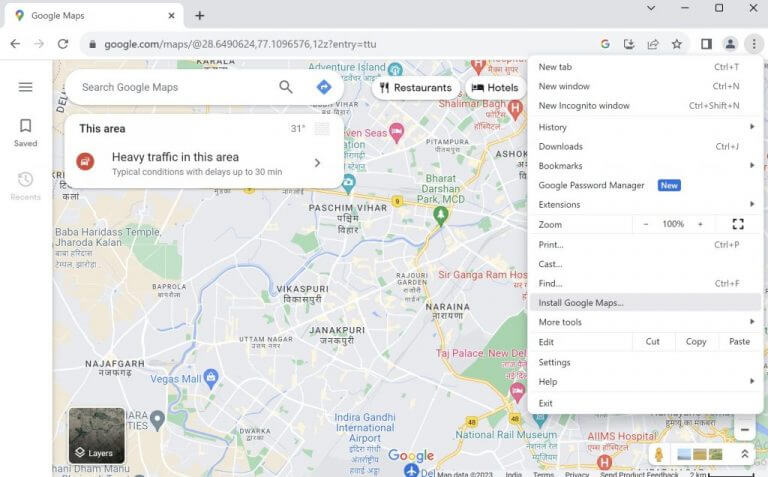Viewport: 768px width, 477px height.
Task: Enter fullscreen with the Zoom fullscreen icon
Action: click(x=738, y=224)
